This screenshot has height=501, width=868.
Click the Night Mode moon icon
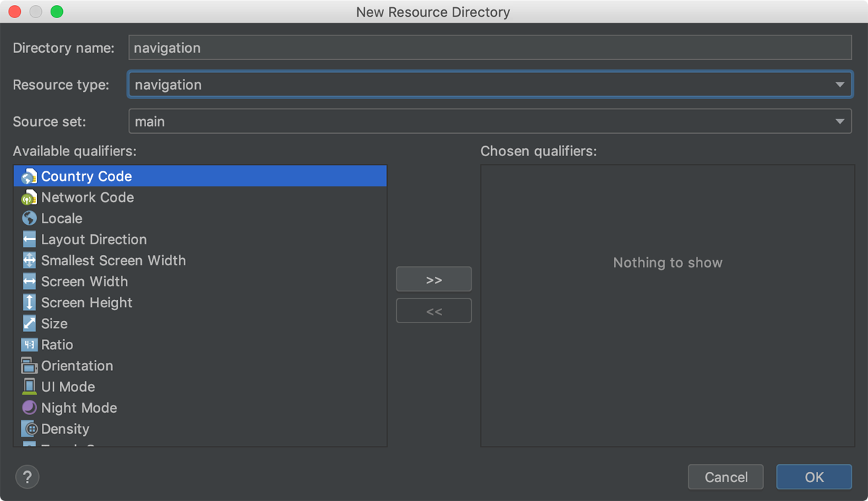click(29, 408)
